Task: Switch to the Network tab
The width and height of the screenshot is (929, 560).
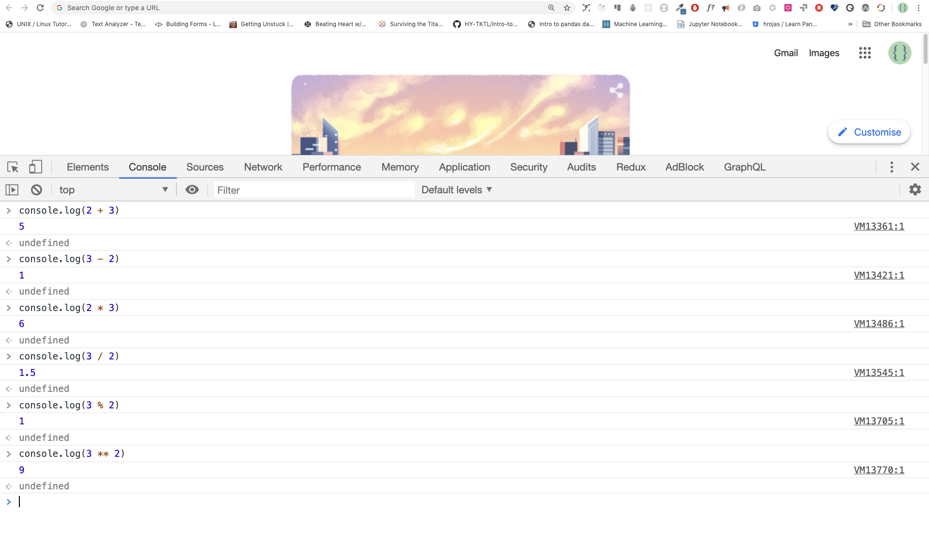Action: pos(263,167)
